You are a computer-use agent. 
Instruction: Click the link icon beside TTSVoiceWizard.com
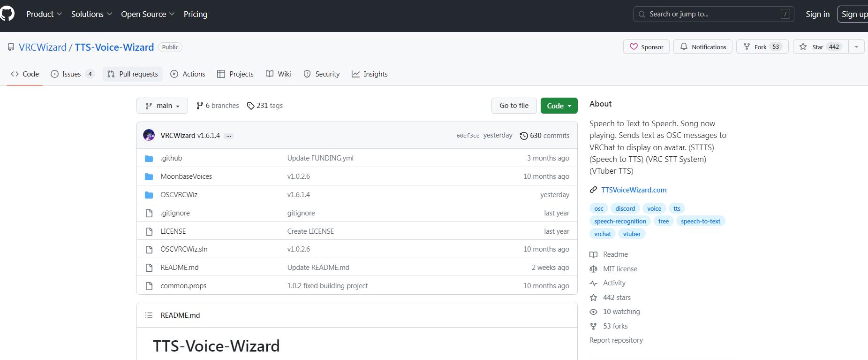click(594, 190)
